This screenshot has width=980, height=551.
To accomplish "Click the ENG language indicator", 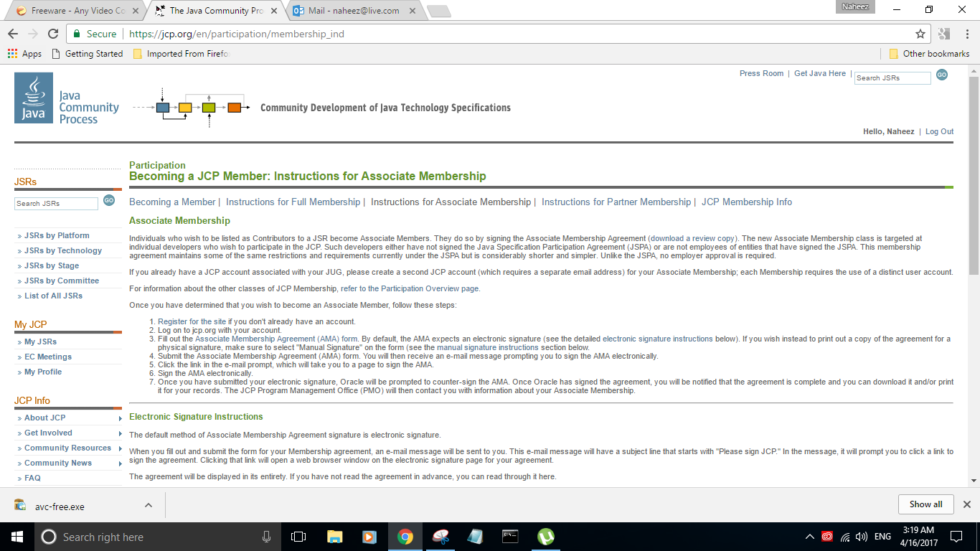I will click(x=882, y=537).
